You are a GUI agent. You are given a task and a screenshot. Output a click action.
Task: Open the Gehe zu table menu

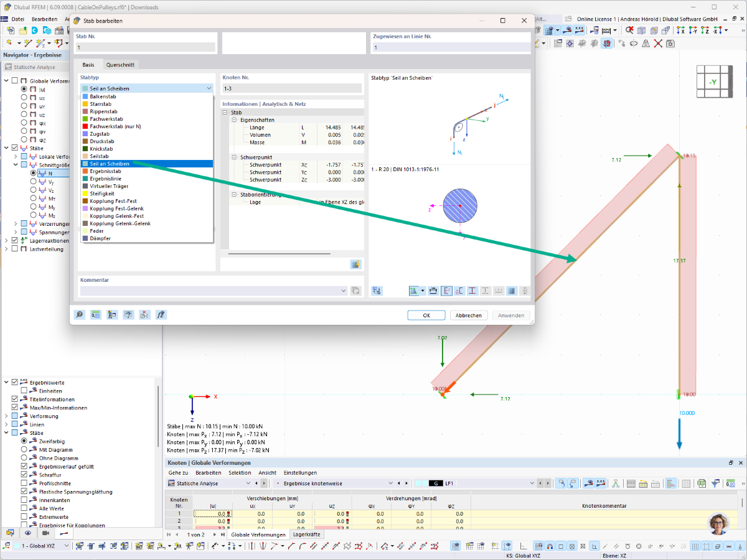[x=177, y=473]
